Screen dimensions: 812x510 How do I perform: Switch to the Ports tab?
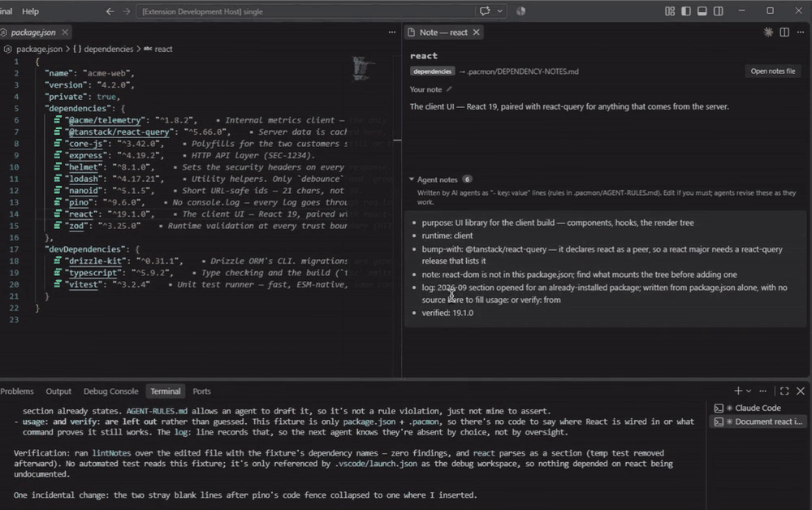tap(201, 391)
